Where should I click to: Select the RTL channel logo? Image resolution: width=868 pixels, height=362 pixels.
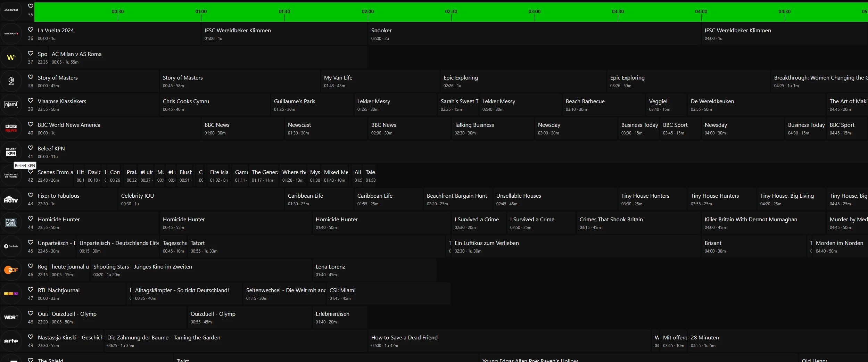11,294
